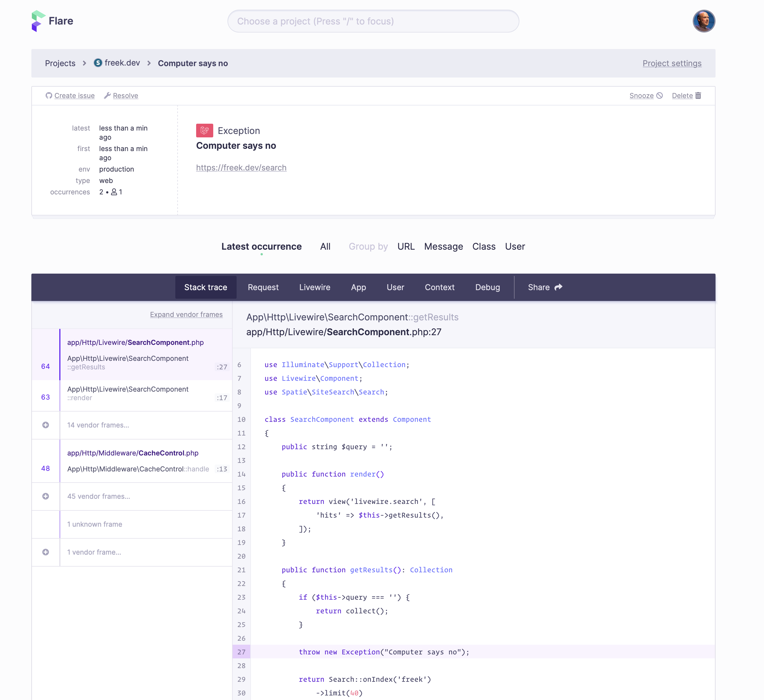Switch to the Context tab
764x700 pixels.
(439, 287)
